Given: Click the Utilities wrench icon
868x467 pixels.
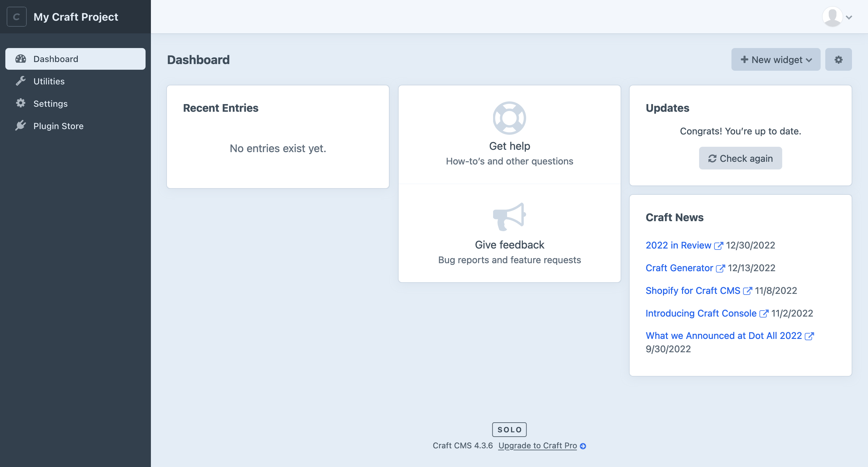Looking at the screenshot, I should coord(21,81).
